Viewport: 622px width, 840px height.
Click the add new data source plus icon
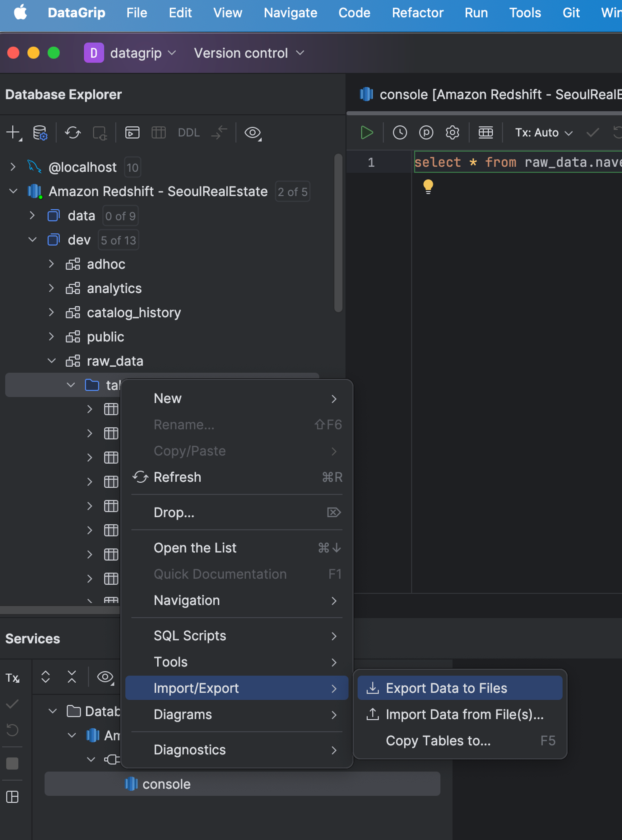pos(13,132)
